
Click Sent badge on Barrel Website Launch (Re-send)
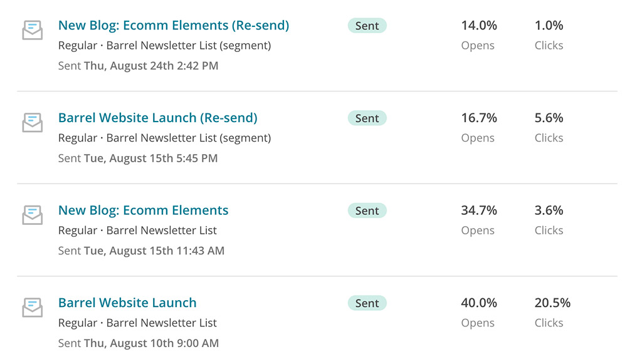(x=367, y=118)
